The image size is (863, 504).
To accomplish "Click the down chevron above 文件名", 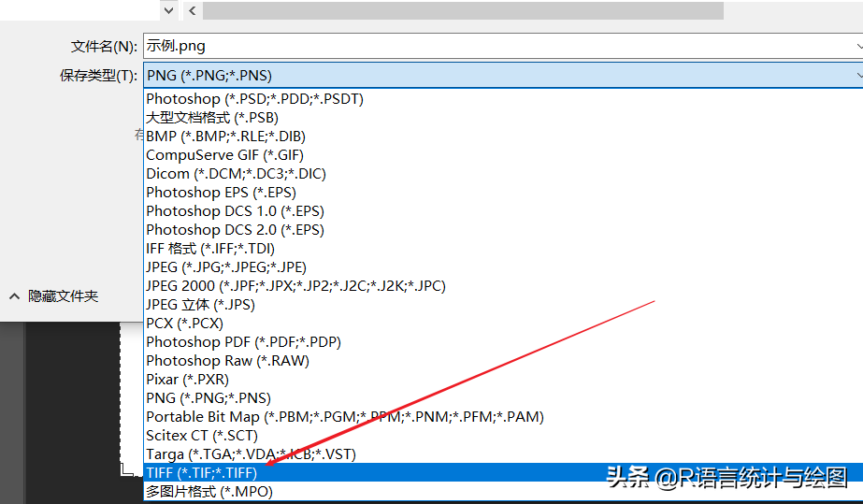I will point(169,10).
